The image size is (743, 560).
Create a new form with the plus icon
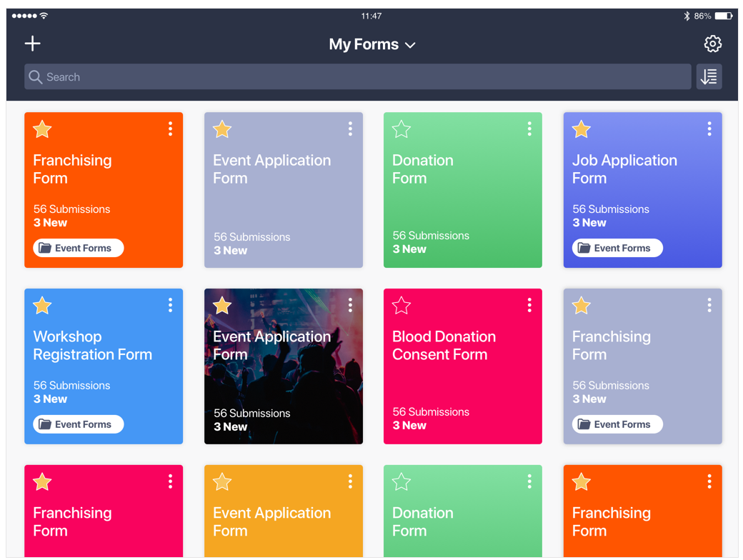tap(32, 44)
